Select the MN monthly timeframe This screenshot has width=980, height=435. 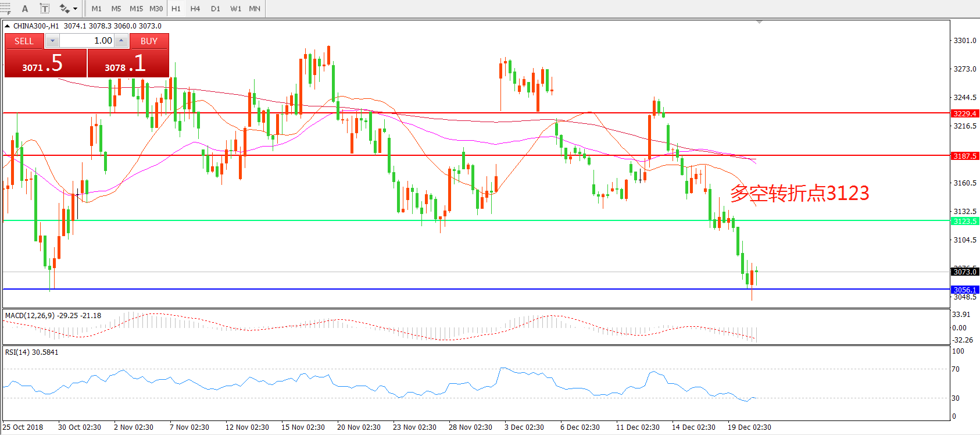point(255,9)
